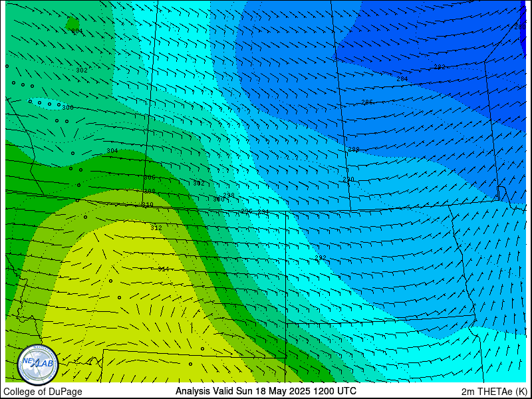Viewport: 532px width, 399px height.
Task: Click the "College of DuPage" caption
Action: [43, 392]
